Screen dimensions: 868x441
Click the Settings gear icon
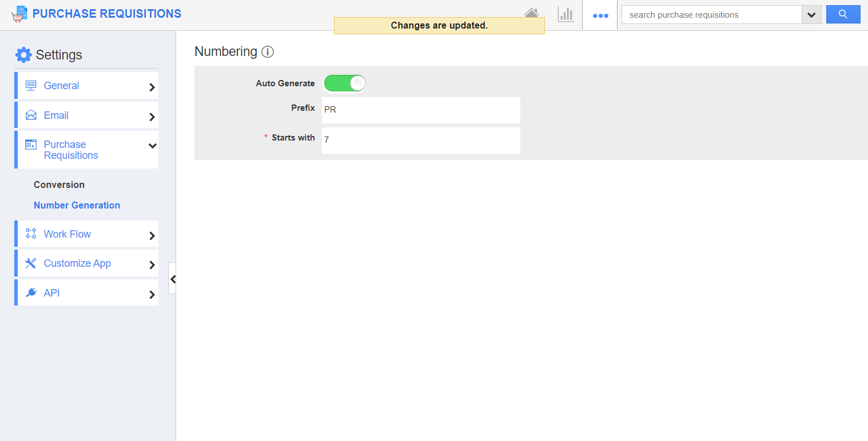click(x=23, y=55)
